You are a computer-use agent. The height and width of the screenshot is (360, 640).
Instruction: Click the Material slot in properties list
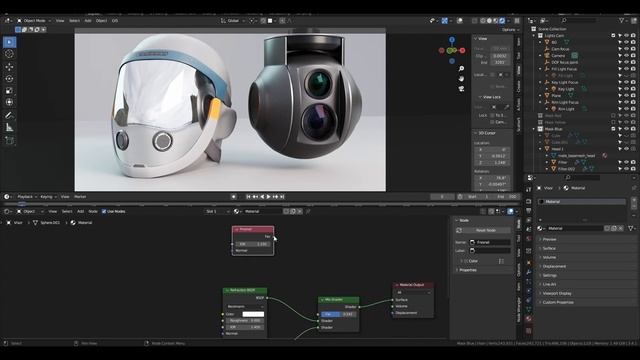(x=582, y=202)
